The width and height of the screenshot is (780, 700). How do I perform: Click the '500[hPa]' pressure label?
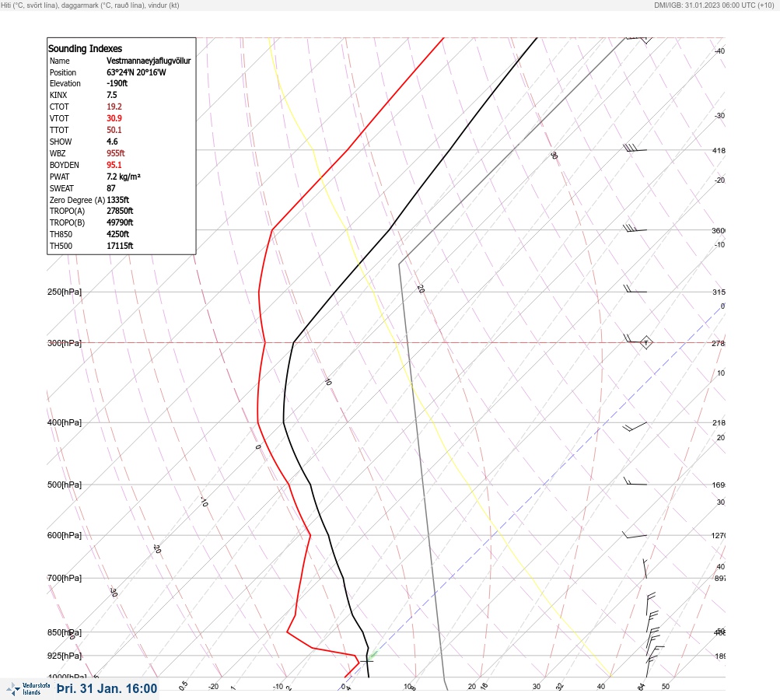click(x=65, y=485)
